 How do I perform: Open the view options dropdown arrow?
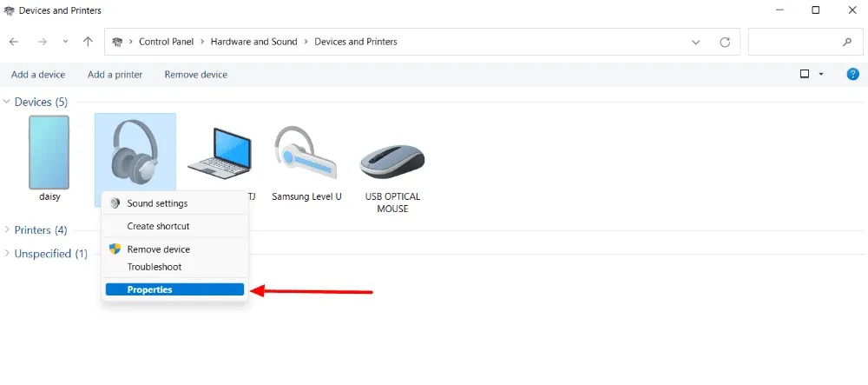point(821,75)
